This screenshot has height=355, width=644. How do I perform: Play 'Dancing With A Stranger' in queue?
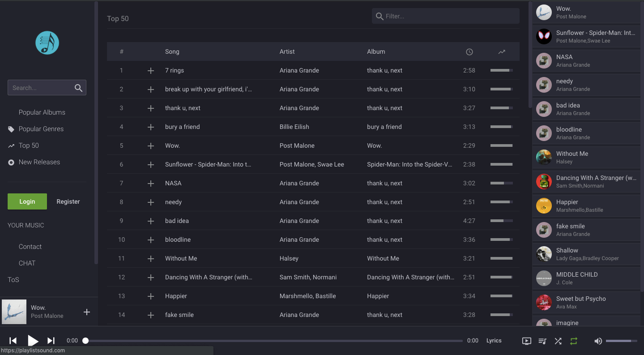586,181
